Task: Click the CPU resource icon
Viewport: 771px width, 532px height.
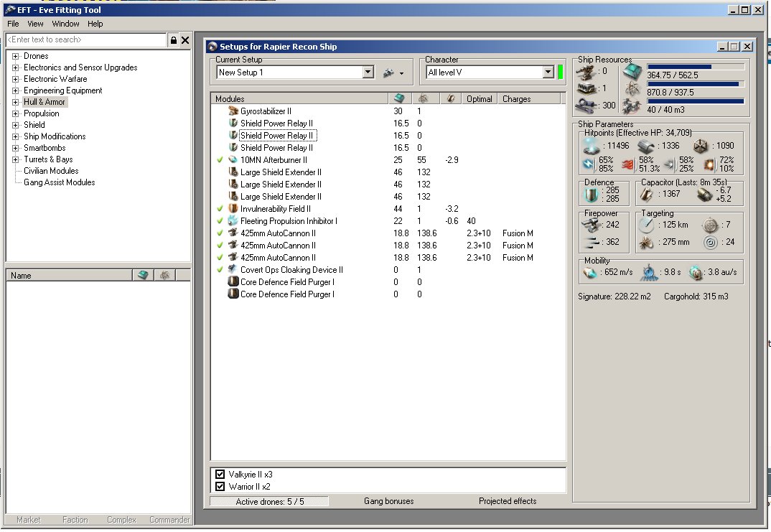Action: click(x=632, y=73)
